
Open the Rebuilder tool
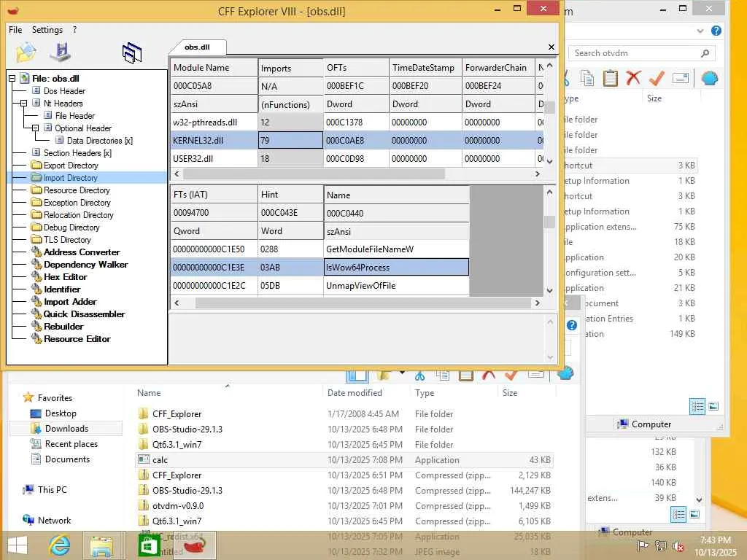[x=63, y=326]
